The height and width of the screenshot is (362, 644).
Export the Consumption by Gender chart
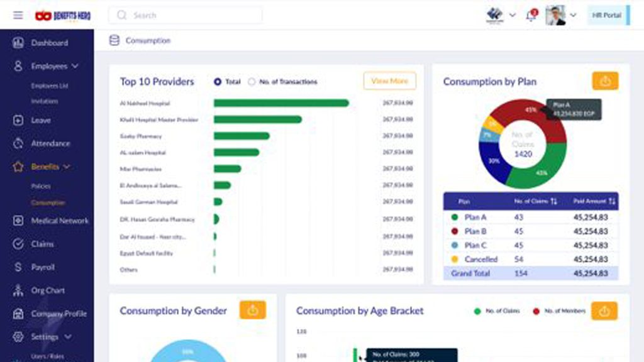pyautogui.click(x=253, y=310)
